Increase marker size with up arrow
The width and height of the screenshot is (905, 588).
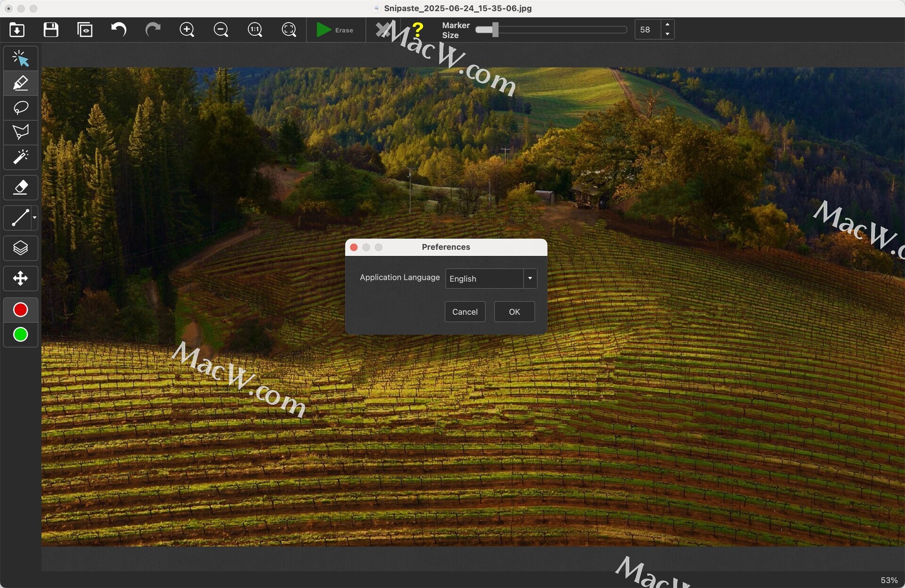pos(667,25)
